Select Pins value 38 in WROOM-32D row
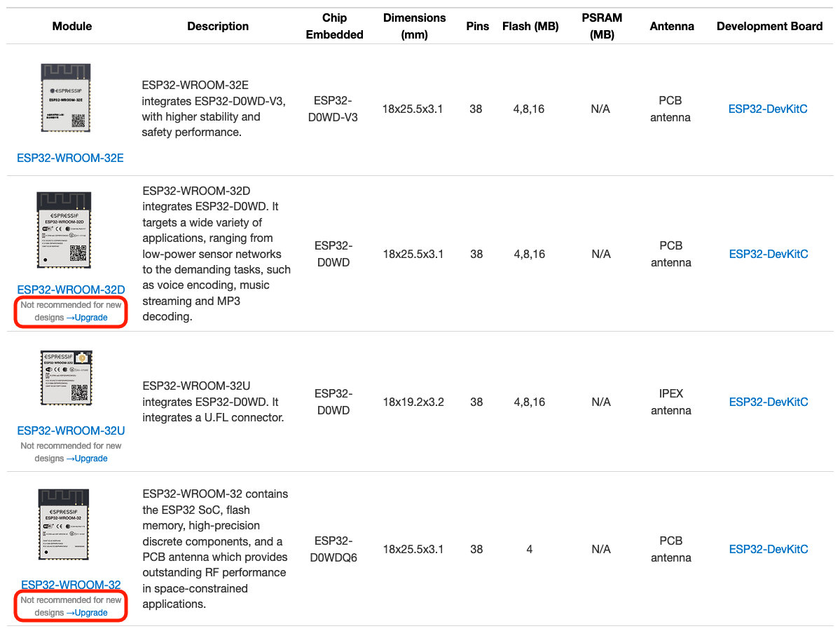Image resolution: width=840 pixels, height=631 pixels. point(476,254)
